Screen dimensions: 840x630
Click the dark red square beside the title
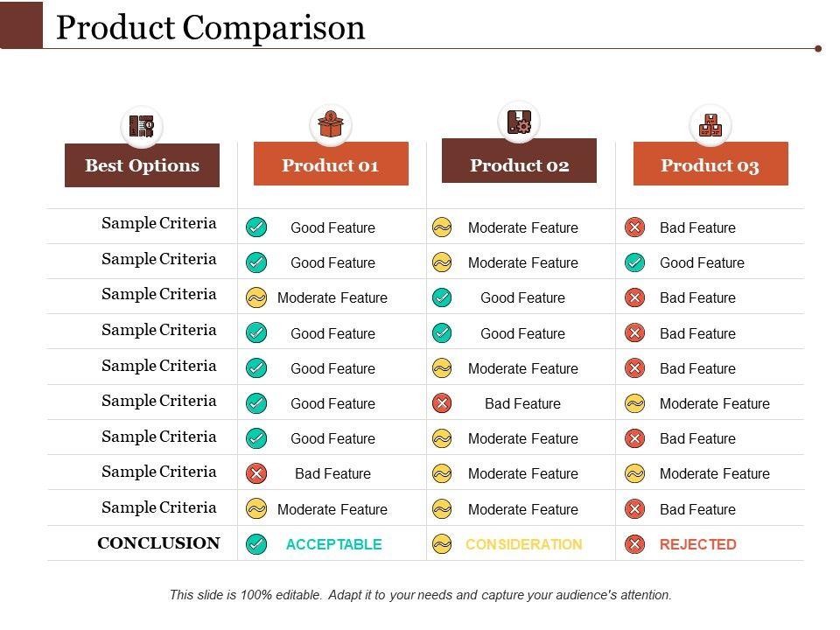coord(21,24)
